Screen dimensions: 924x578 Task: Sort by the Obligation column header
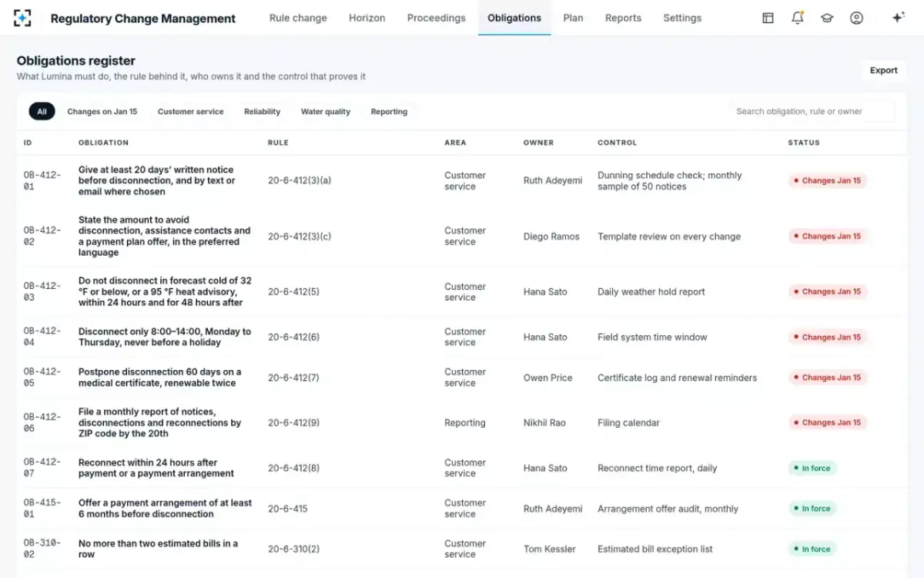[103, 143]
